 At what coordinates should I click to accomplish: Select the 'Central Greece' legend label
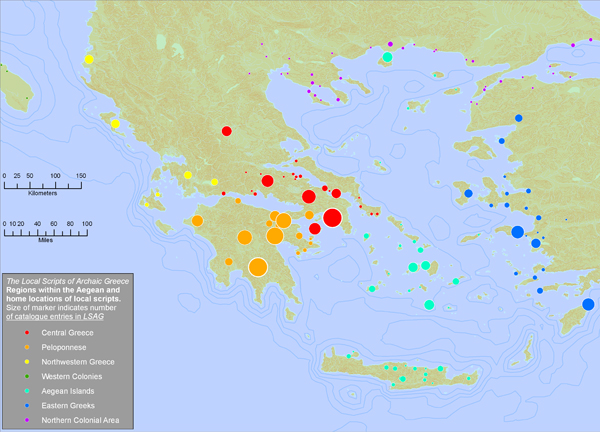coord(67,333)
